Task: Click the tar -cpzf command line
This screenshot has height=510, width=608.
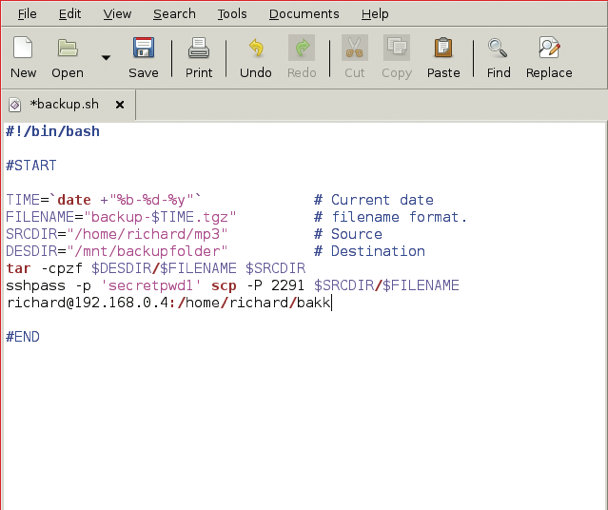Action: coord(150,268)
